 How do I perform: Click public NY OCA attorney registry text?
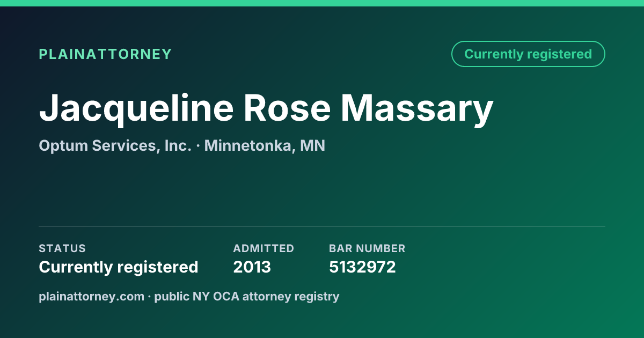pos(247,297)
